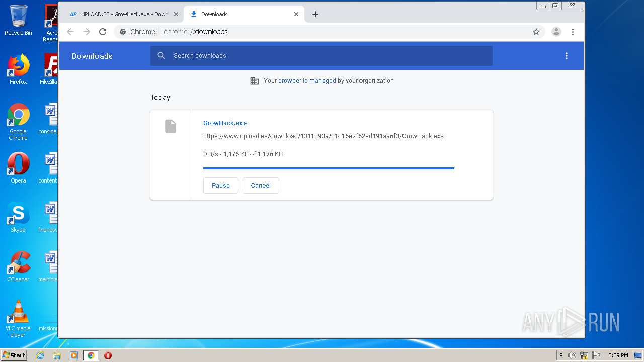644x362 pixels.
Task: Click network icon in system tray
Action: [x=584, y=355]
